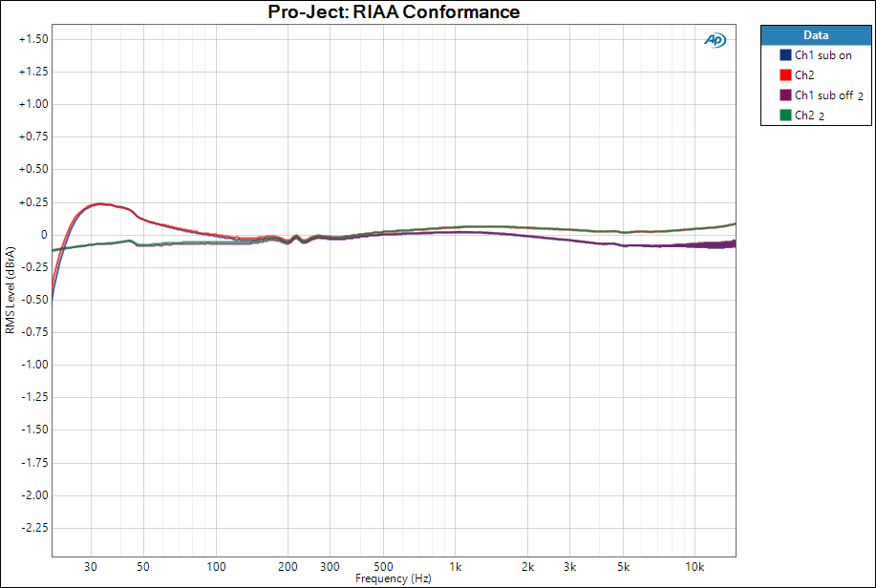The image size is (876, 588).
Task: Click the purple Ch1 sub off swatch
Action: click(785, 94)
